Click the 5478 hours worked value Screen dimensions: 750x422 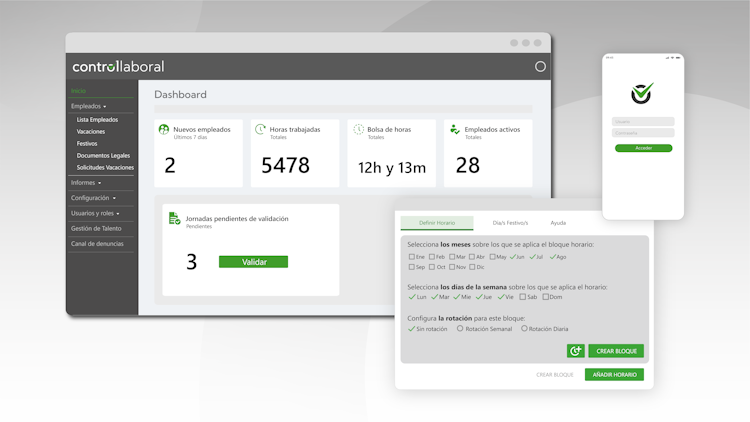click(286, 166)
